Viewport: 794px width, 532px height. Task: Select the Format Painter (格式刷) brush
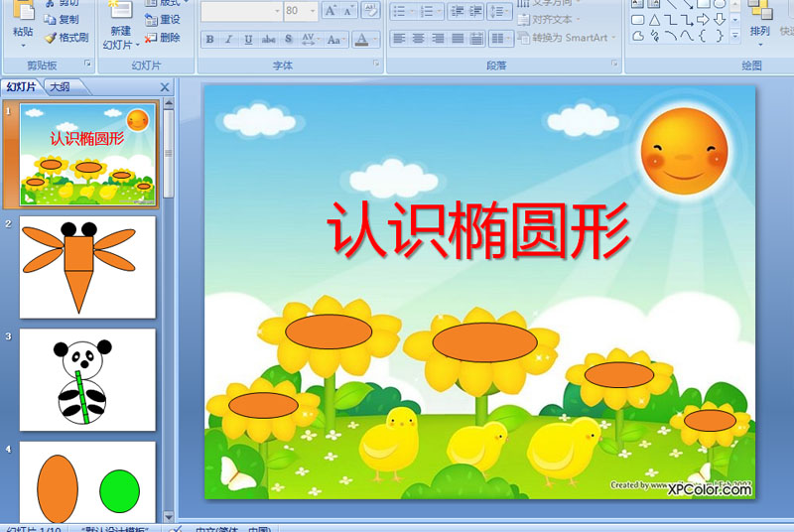pyautogui.click(x=66, y=38)
